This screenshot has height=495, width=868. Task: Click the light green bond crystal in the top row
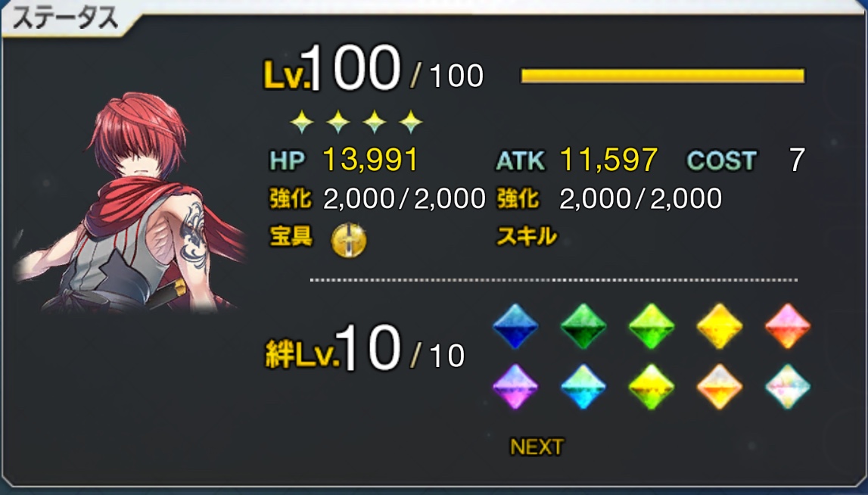coord(651,326)
